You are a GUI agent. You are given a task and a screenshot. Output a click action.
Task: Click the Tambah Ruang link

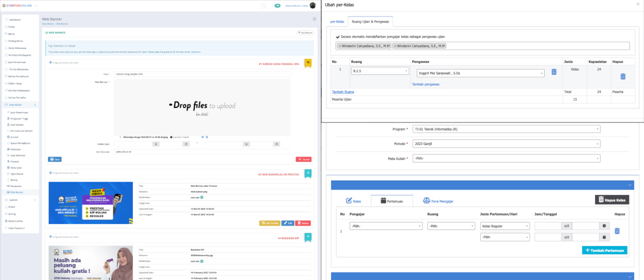click(x=342, y=91)
